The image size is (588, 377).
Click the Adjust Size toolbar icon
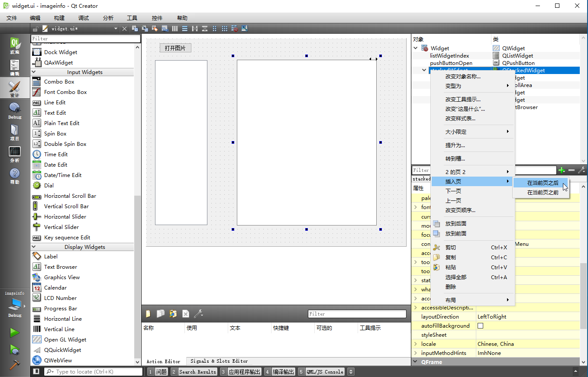coord(245,28)
